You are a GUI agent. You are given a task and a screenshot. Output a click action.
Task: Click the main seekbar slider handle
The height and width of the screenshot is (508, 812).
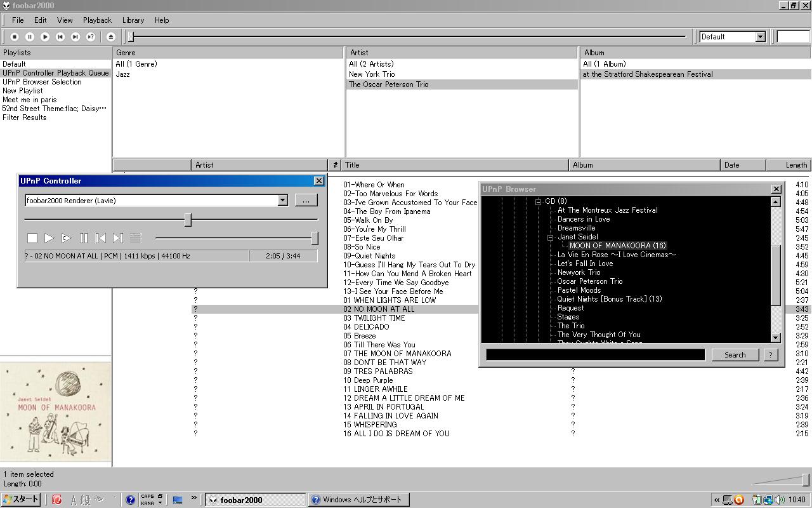click(x=131, y=37)
